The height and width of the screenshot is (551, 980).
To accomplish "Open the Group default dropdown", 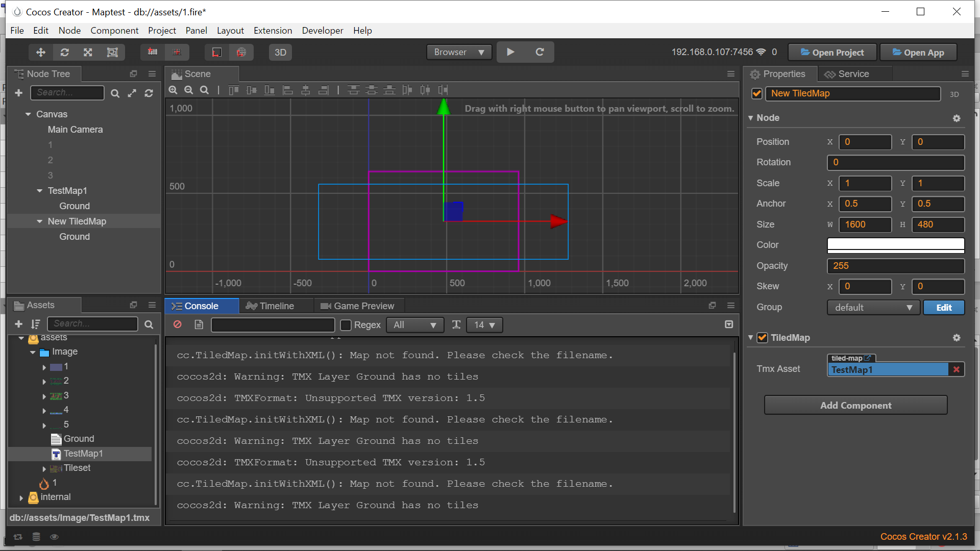I will 873,308.
